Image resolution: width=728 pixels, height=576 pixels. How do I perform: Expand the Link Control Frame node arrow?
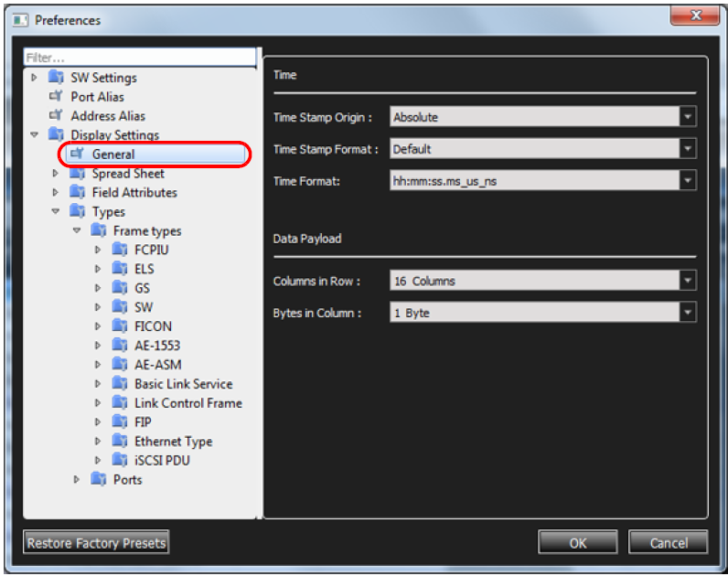click(98, 403)
